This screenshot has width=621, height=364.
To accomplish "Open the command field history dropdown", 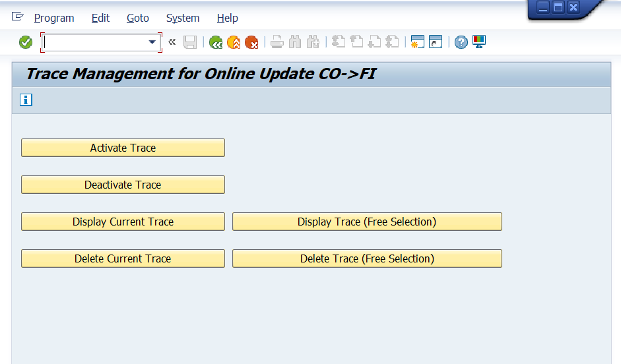I will (152, 42).
